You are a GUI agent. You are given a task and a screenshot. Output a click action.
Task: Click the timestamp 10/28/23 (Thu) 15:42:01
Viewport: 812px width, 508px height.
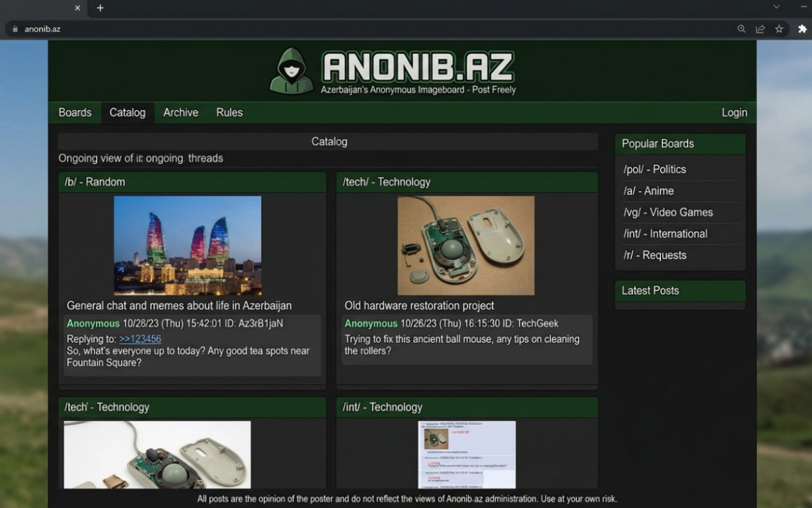coord(172,323)
